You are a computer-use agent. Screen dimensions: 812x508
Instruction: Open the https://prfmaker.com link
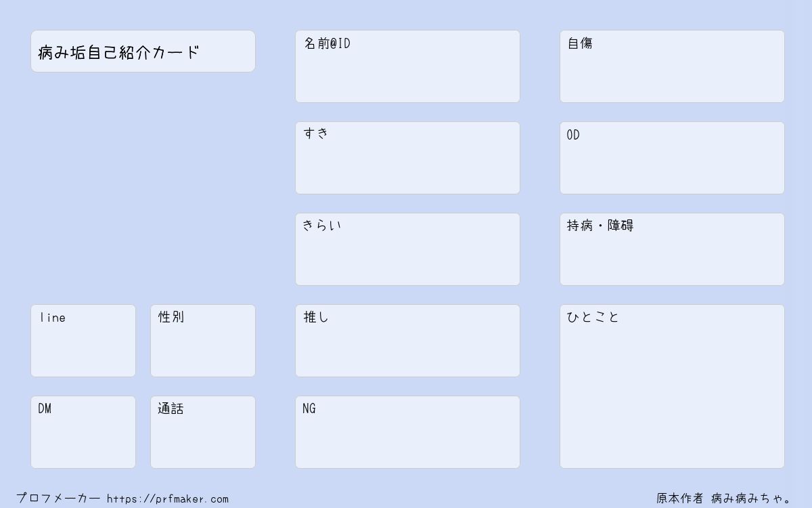click(x=168, y=499)
